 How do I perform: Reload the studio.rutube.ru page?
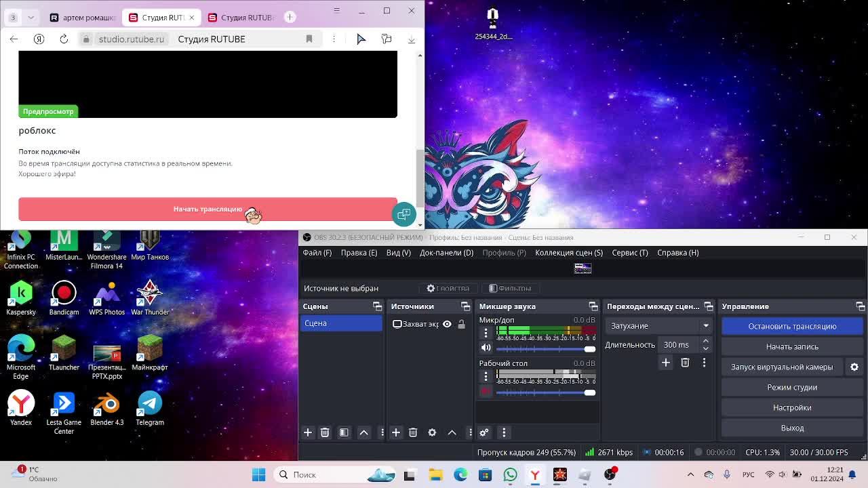tap(64, 39)
